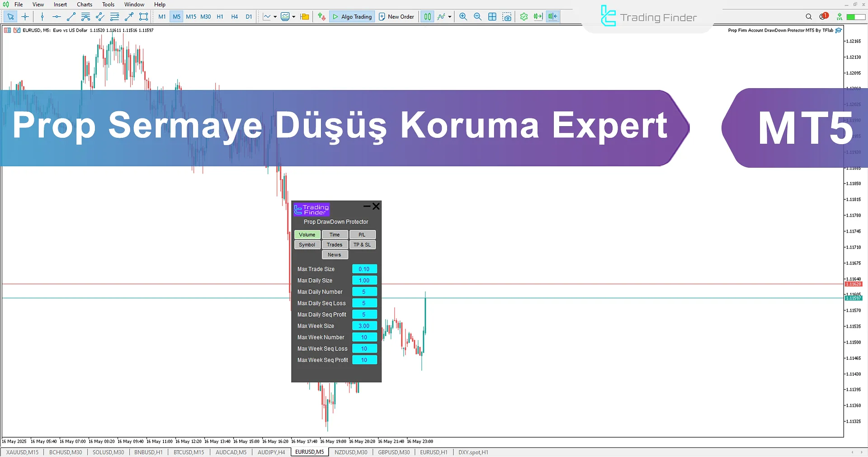
Task: Open the yellow folder profiles icon
Action: coord(305,17)
